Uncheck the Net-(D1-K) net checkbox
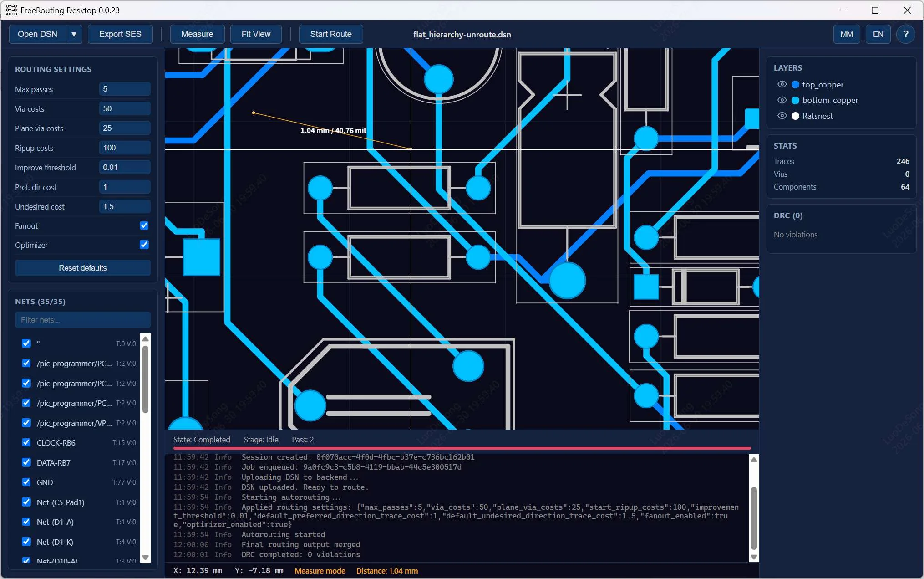The height and width of the screenshot is (579, 924). [26, 542]
